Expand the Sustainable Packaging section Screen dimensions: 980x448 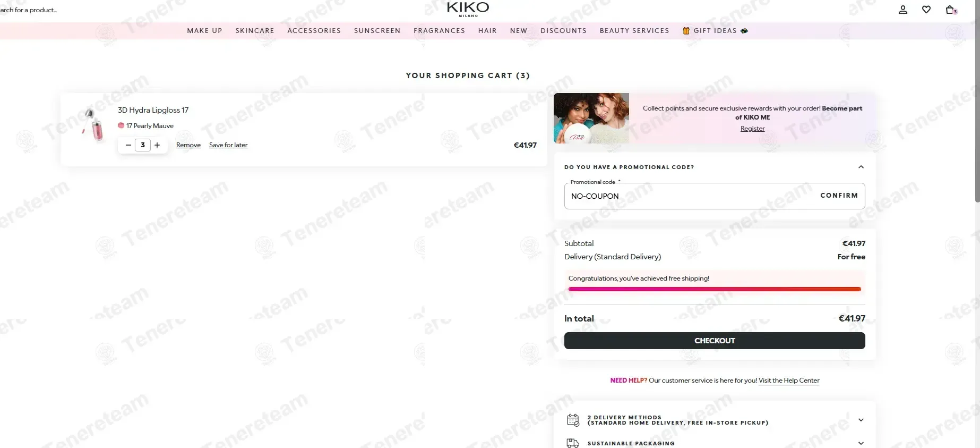[x=861, y=443]
